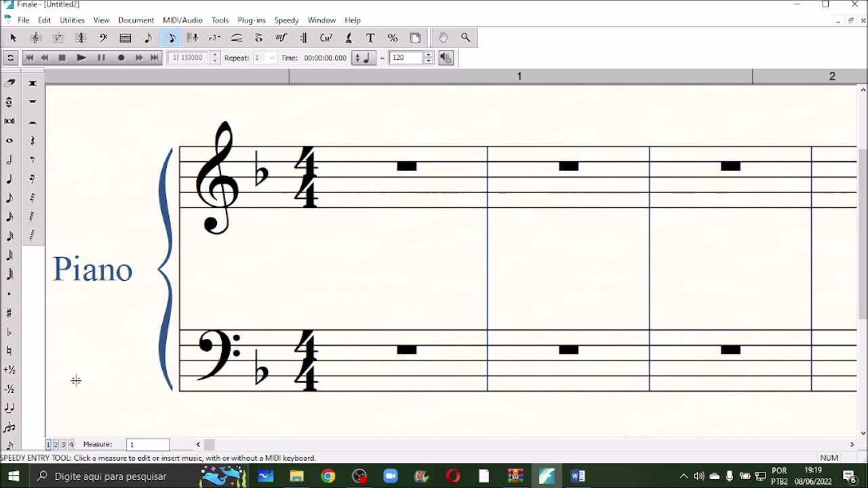Open the Utilities menu

[x=72, y=20]
